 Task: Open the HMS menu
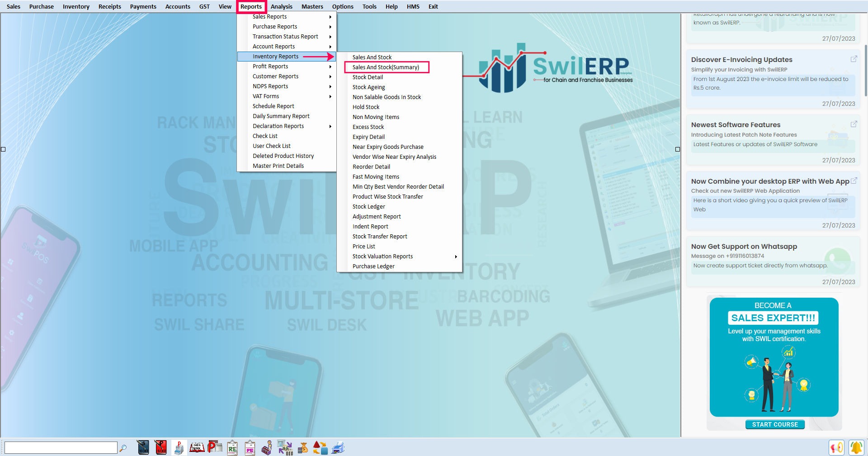[413, 6]
